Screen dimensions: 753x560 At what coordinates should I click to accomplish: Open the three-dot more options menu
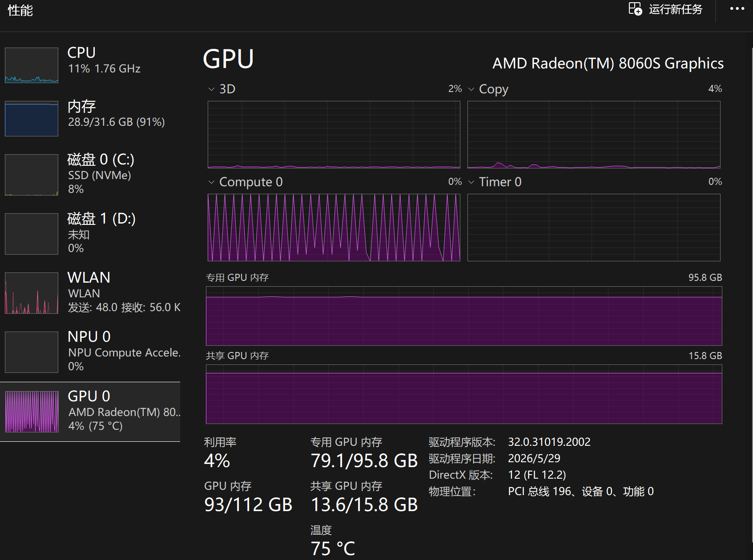point(737,9)
